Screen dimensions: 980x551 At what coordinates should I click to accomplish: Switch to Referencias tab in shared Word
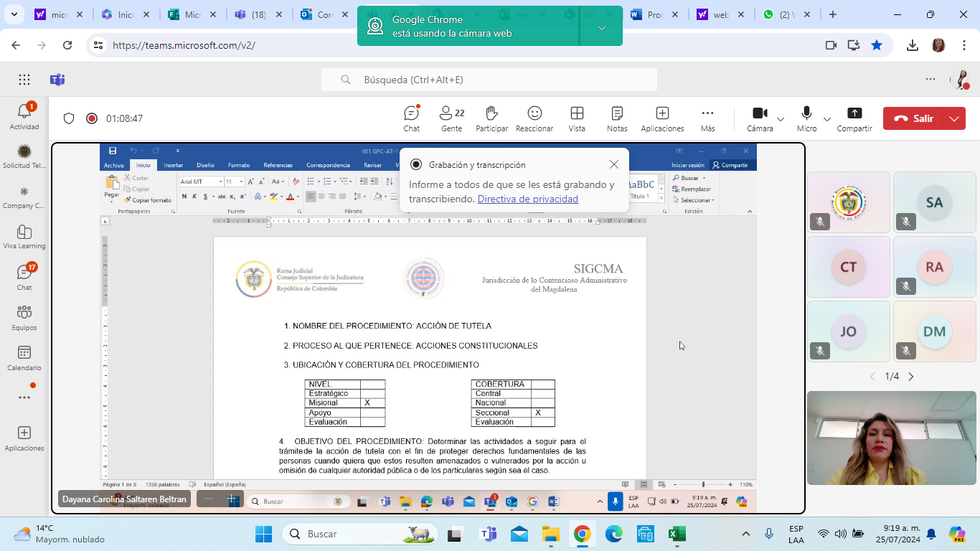tap(278, 165)
